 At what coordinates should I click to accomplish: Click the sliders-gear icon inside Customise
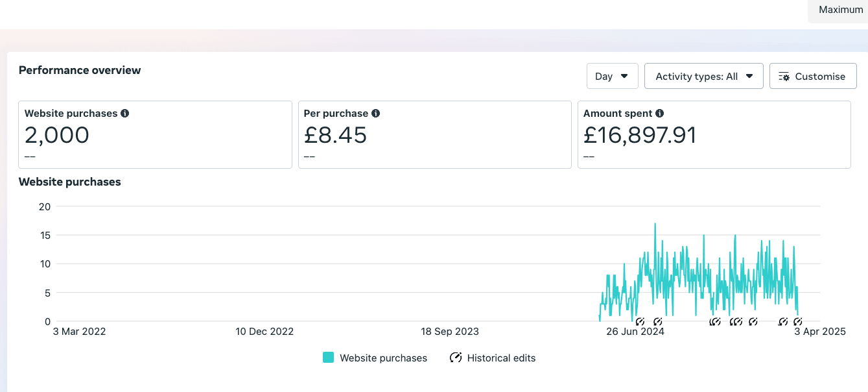tap(784, 77)
